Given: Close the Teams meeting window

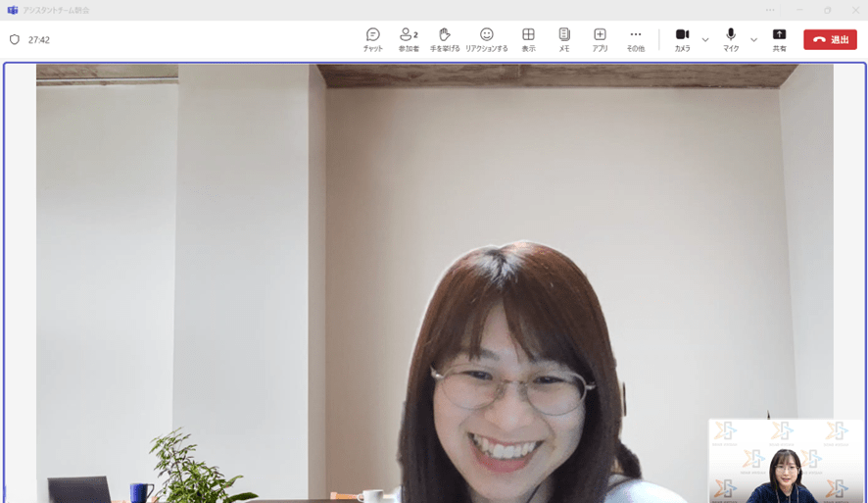Looking at the screenshot, I should coord(855,10).
